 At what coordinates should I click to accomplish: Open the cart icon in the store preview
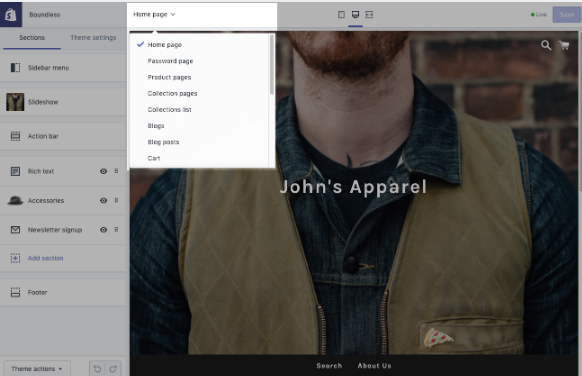pyautogui.click(x=565, y=45)
